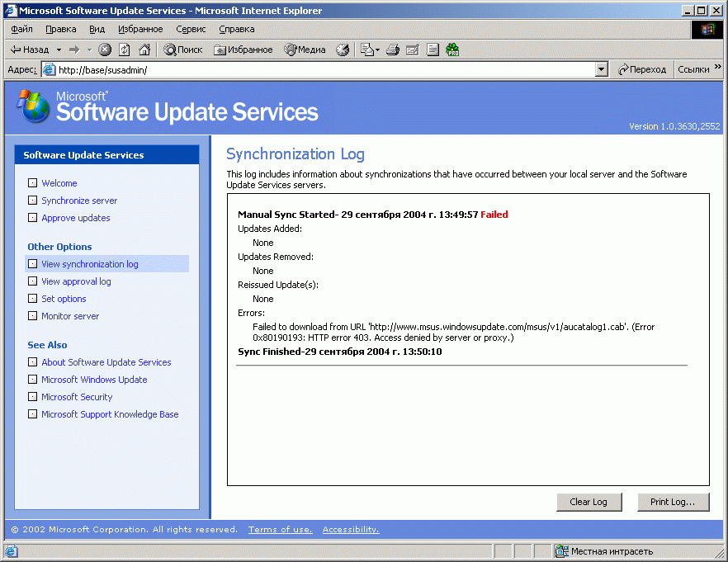The height and width of the screenshot is (562, 728).
Task: Open the Terms of use link
Action: coord(280,530)
